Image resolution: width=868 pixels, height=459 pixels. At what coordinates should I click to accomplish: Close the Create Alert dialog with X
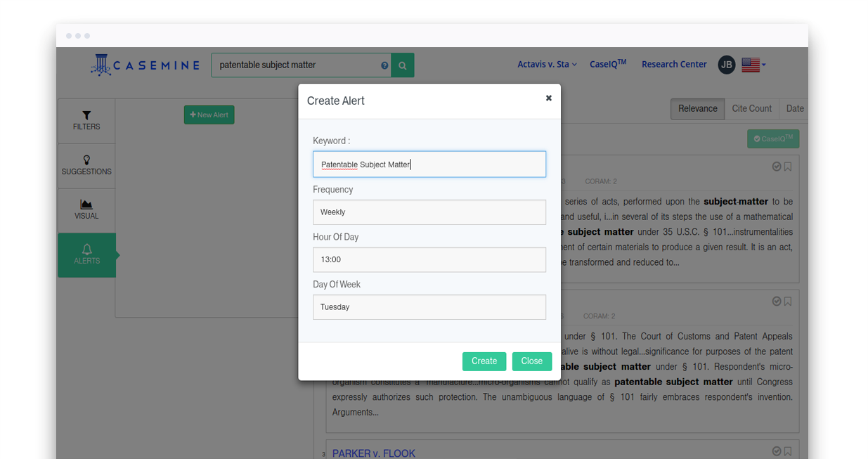(x=548, y=98)
